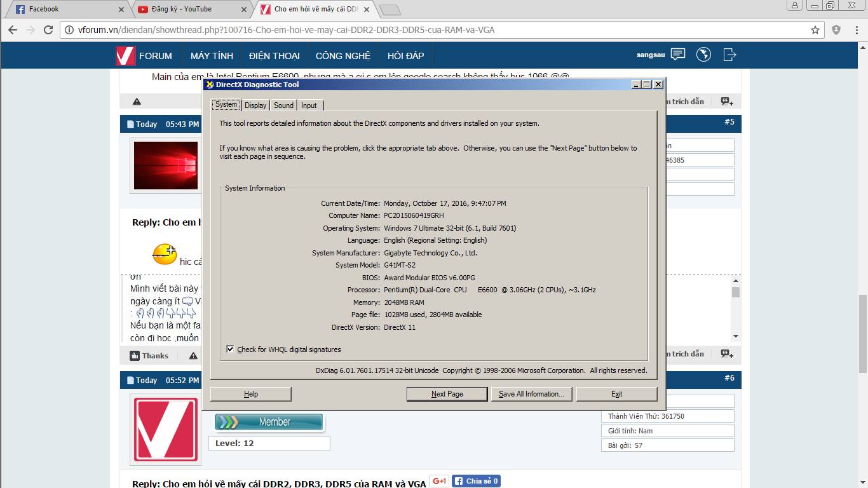Screen dimensions: 868x488
Task: Click the 'Bài gởi: 57' field
Action: pos(668,445)
